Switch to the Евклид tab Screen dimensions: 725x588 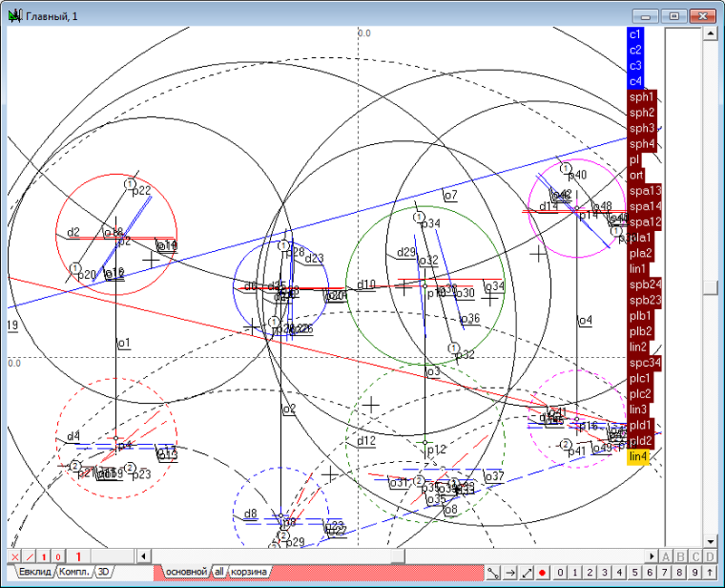pos(34,572)
